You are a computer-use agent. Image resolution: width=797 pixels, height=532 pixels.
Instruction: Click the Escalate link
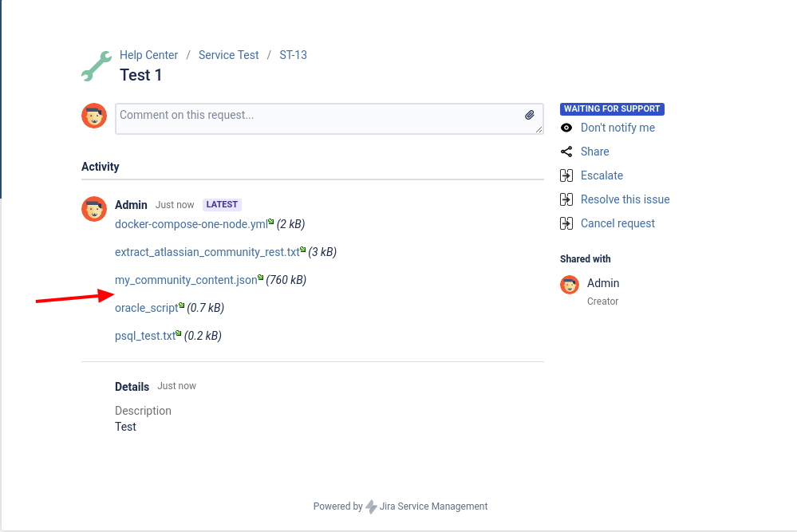(x=602, y=175)
